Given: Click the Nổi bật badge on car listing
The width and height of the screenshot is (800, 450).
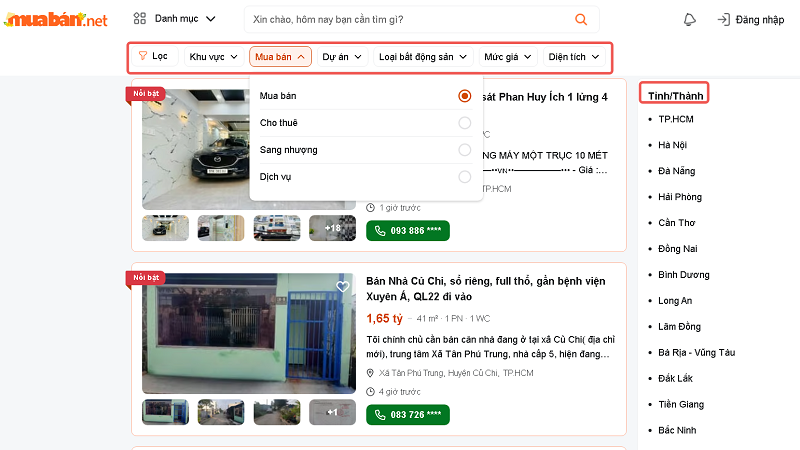Looking at the screenshot, I should point(146,93).
